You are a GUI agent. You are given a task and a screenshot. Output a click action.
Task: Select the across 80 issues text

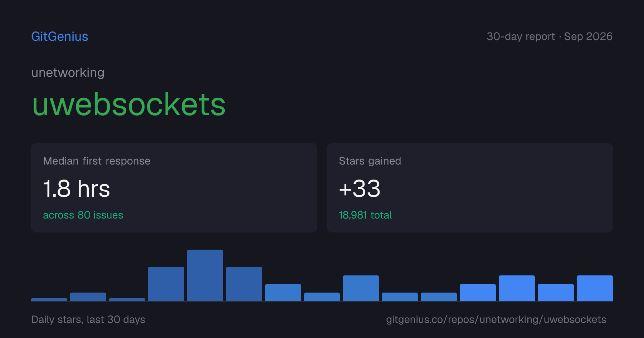click(x=83, y=215)
